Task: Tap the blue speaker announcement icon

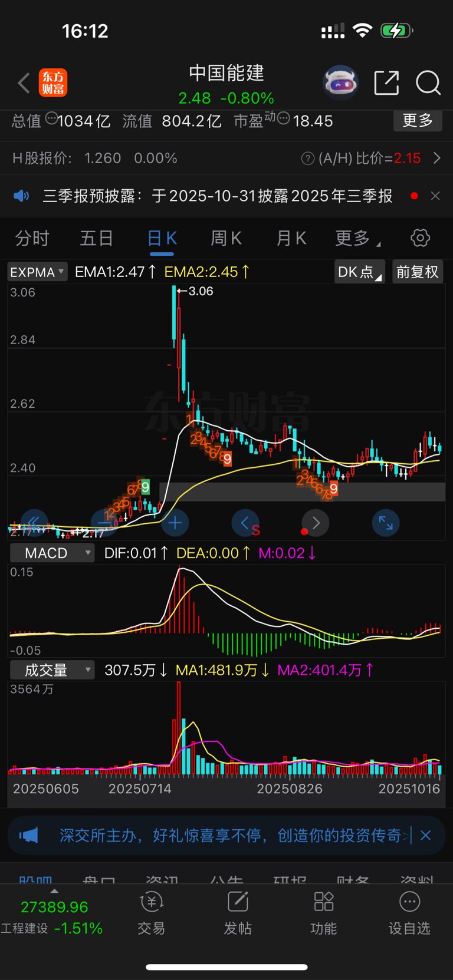Action: 21,196
